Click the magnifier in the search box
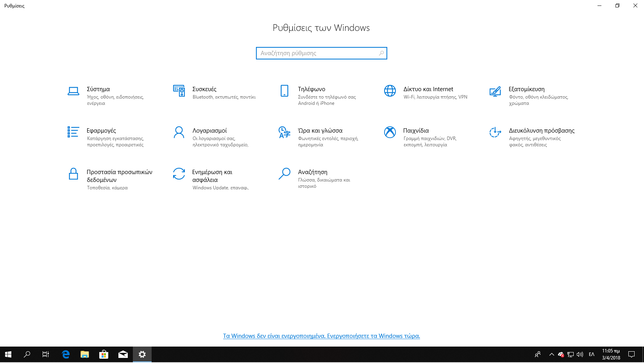 381,53
